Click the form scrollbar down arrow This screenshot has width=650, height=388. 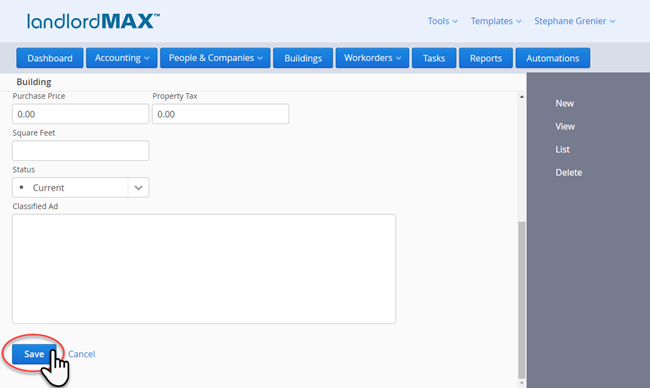coord(521,383)
